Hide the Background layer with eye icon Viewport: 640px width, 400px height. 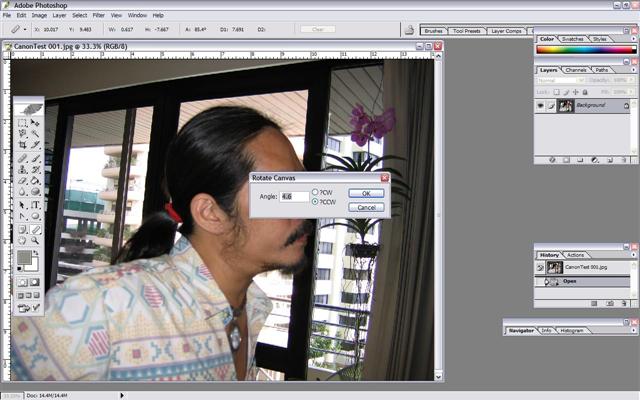pos(541,105)
